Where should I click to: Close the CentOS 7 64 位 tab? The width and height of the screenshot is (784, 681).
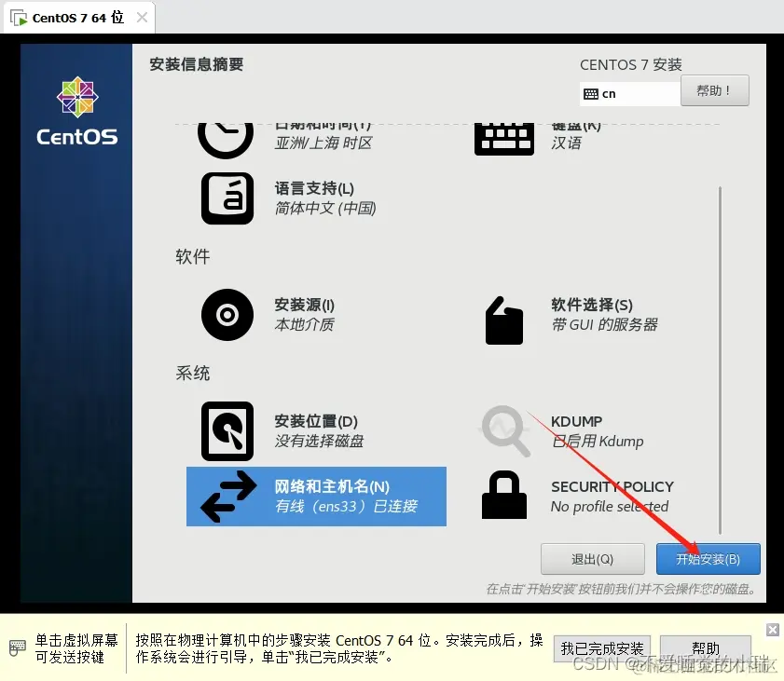[x=142, y=18]
